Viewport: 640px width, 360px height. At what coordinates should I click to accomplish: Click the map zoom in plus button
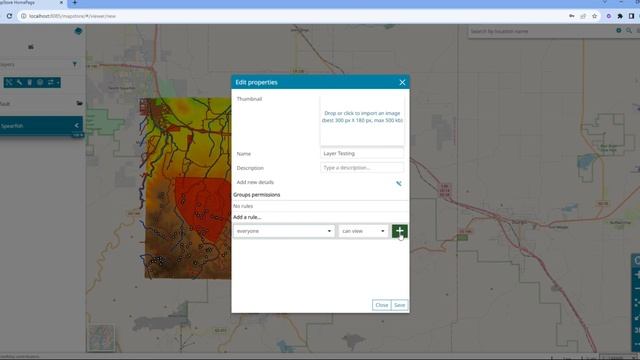(x=636, y=276)
